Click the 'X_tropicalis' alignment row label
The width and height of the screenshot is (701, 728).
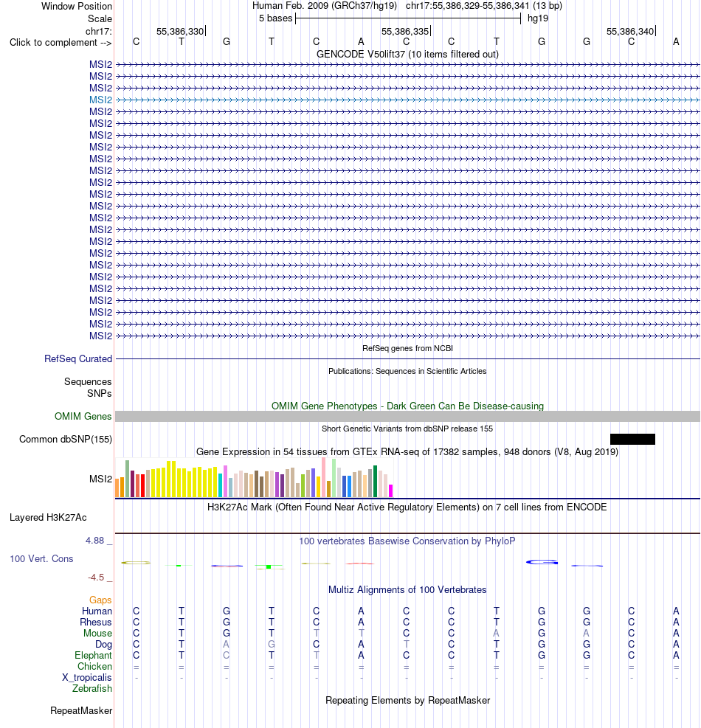pos(87,678)
